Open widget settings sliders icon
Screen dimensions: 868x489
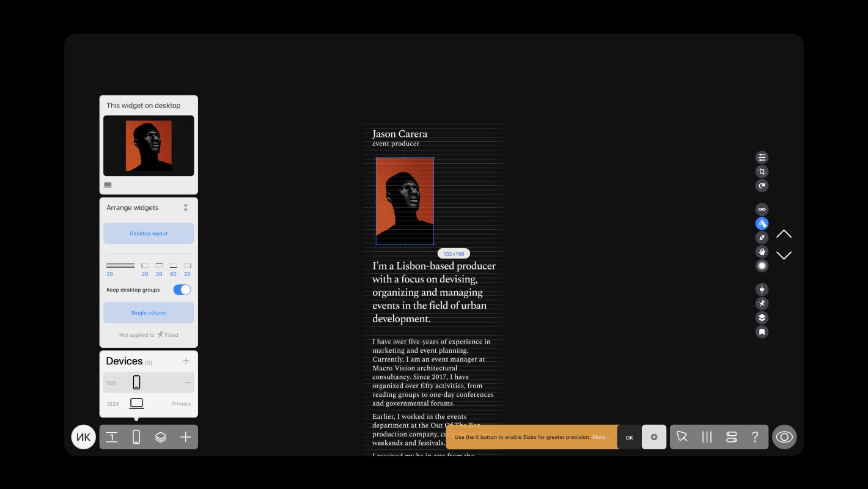click(x=762, y=158)
